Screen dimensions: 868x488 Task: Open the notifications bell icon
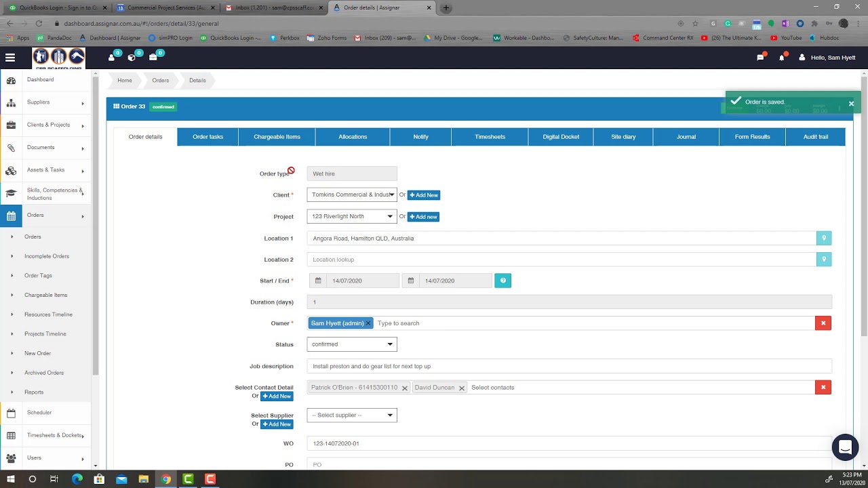(781, 58)
